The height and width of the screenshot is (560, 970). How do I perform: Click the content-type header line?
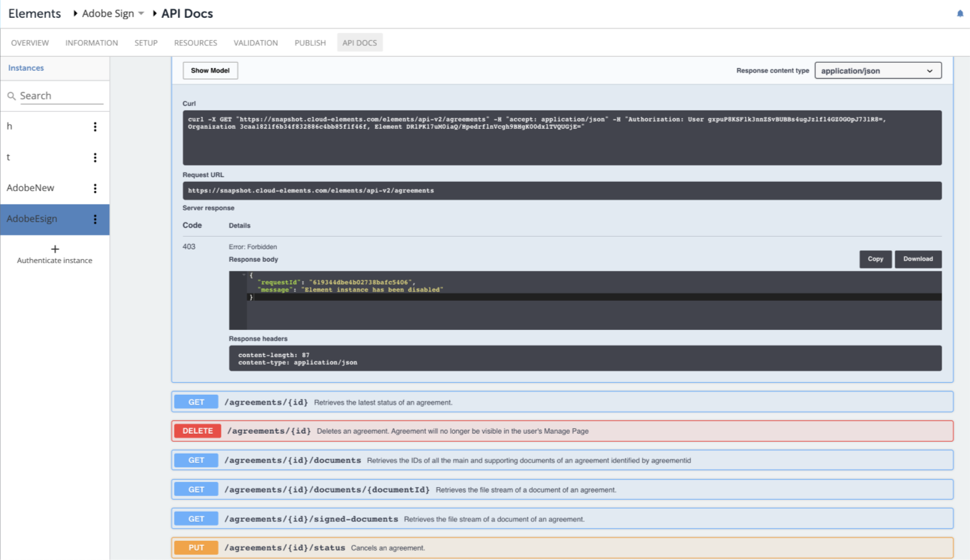(x=298, y=362)
